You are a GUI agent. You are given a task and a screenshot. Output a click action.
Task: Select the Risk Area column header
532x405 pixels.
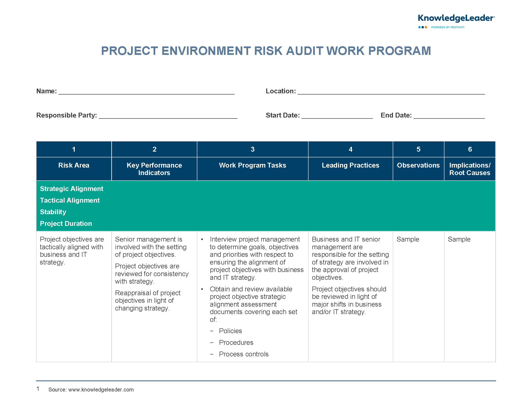pos(74,165)
